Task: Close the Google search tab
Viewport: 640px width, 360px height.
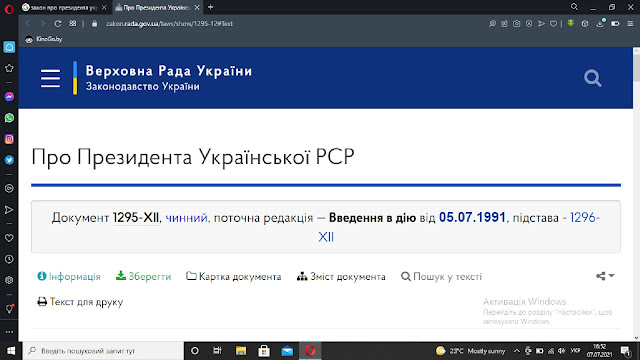Action: 104,7
